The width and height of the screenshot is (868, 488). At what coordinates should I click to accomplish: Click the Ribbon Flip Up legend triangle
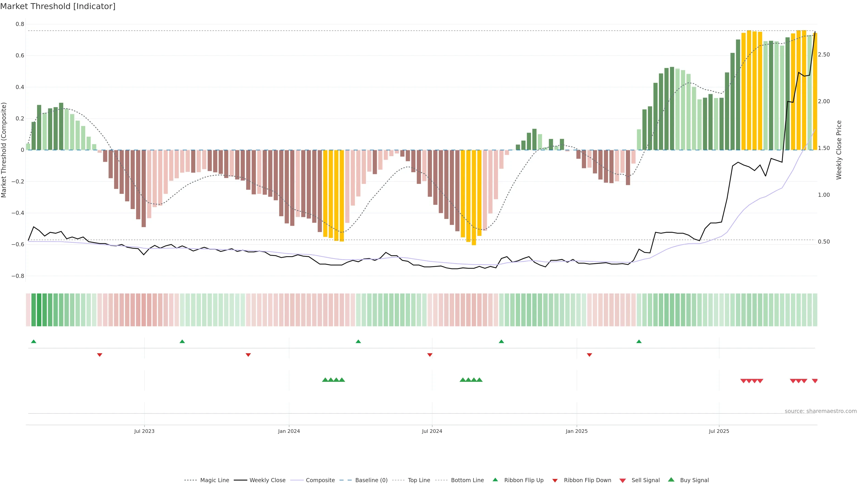(495, 480)
